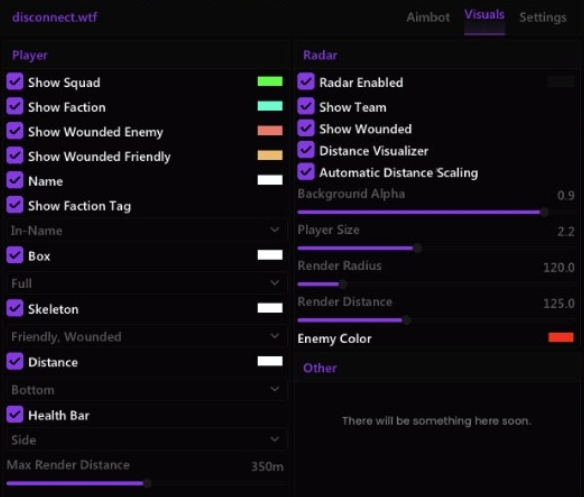Open the red Enemy Color swatch
Viewport: 584px width, 497px height.
point(561,337)
